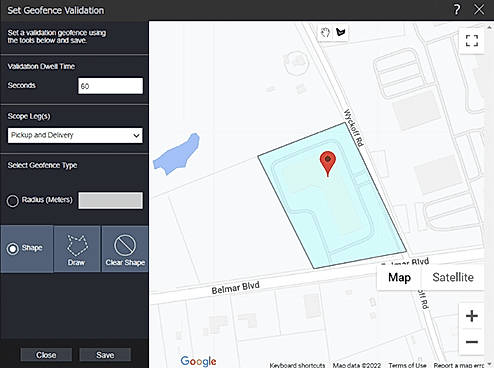494x368 pixels.
Task: Click the Radius meters input field
Action: tap(110, 200)
